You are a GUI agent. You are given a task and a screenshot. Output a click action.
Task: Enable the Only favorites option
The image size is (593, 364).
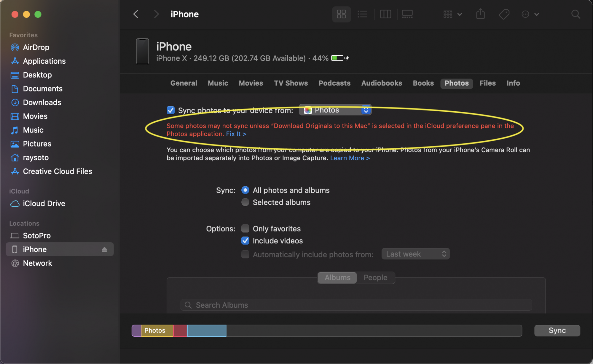[245, 228]
